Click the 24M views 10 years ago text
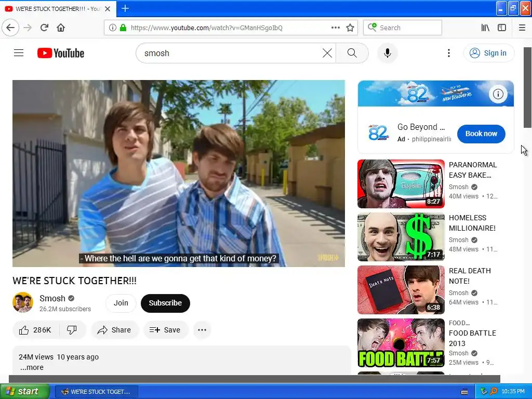This screenshot has height=399, width=532. click(59, 357)
